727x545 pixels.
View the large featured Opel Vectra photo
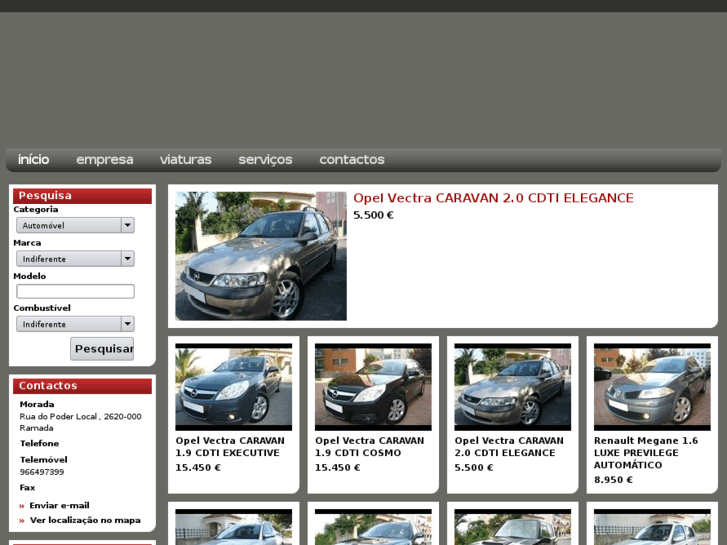tap(261, 256)
